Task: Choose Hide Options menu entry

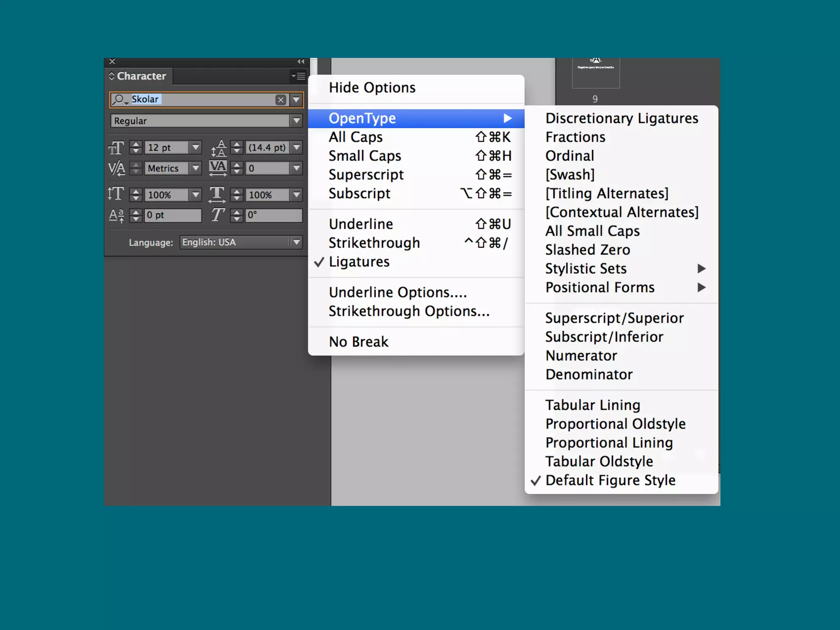Action: pyautogui.click(x=372, y=88)
